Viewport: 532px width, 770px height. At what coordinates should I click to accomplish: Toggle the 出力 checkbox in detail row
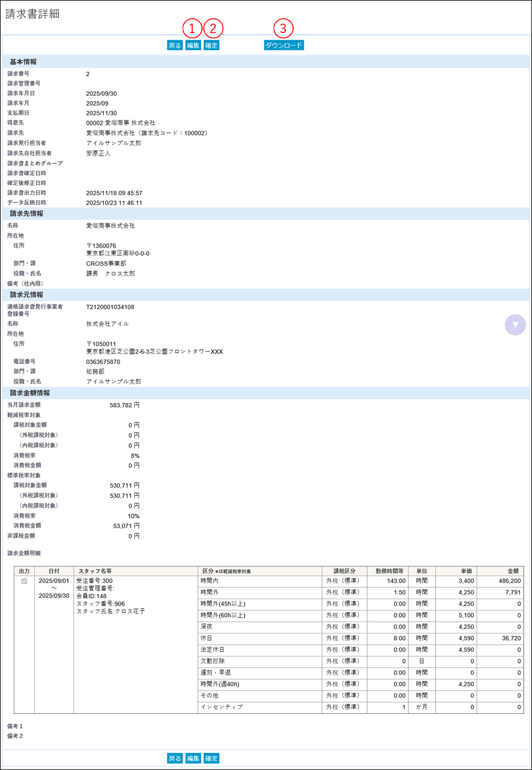point(24,581)
